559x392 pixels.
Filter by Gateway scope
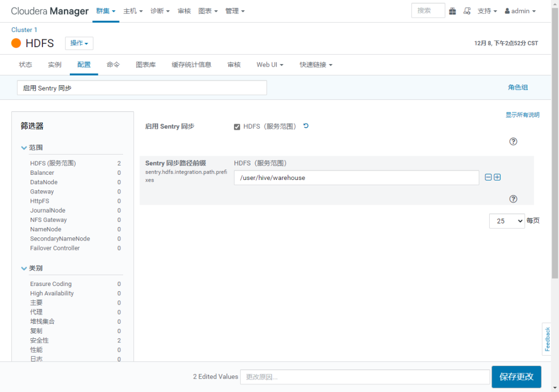tap(75, 191)
